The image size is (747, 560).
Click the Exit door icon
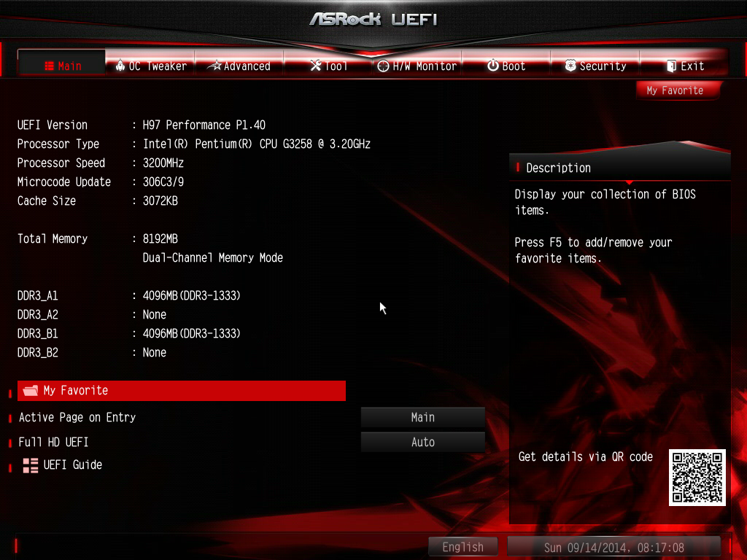[671, 66]
